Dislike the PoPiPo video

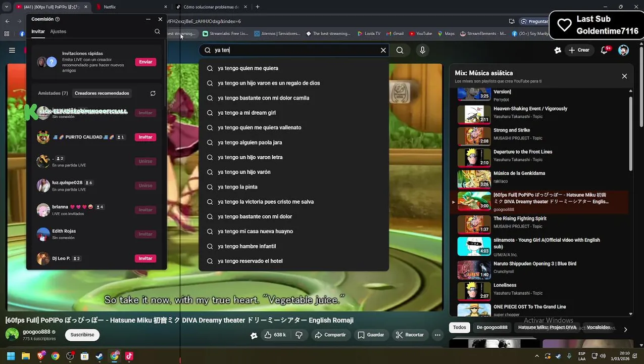point(299,335)
